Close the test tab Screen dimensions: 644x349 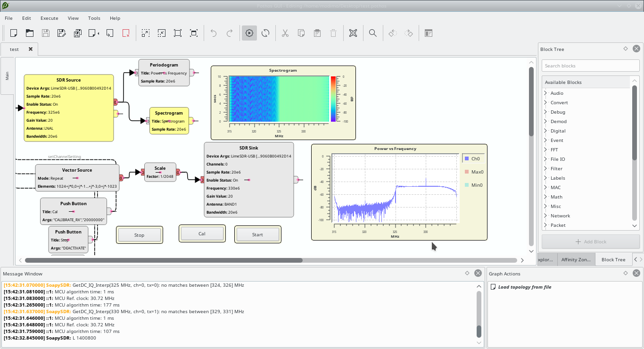pos(31,49)
